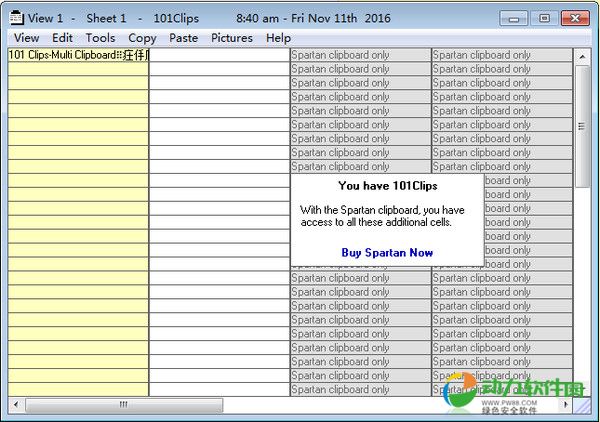Screen dimensions: 600x422
Task: Click the 101Clips app icon in title bar
Action: (x=16, y=18)
